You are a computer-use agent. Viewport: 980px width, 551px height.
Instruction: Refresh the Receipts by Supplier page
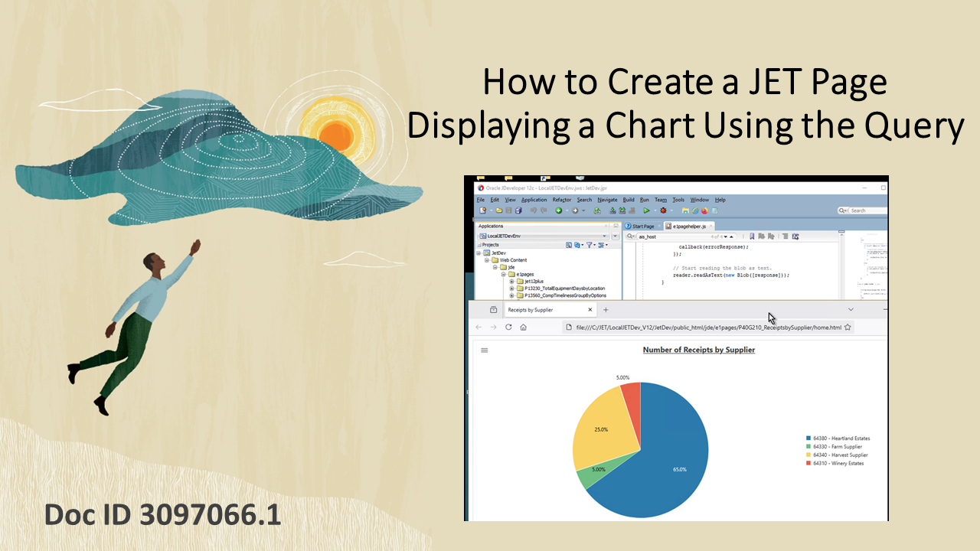pos(508,327)
